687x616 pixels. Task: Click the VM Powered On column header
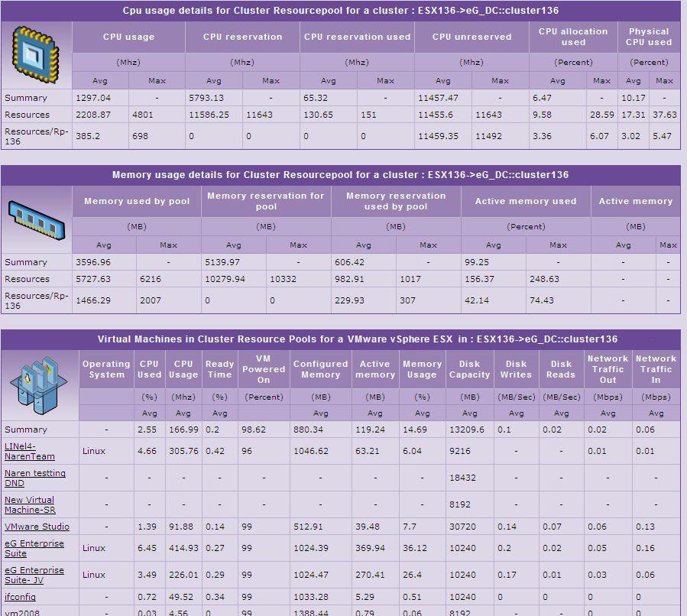[264, 369]
